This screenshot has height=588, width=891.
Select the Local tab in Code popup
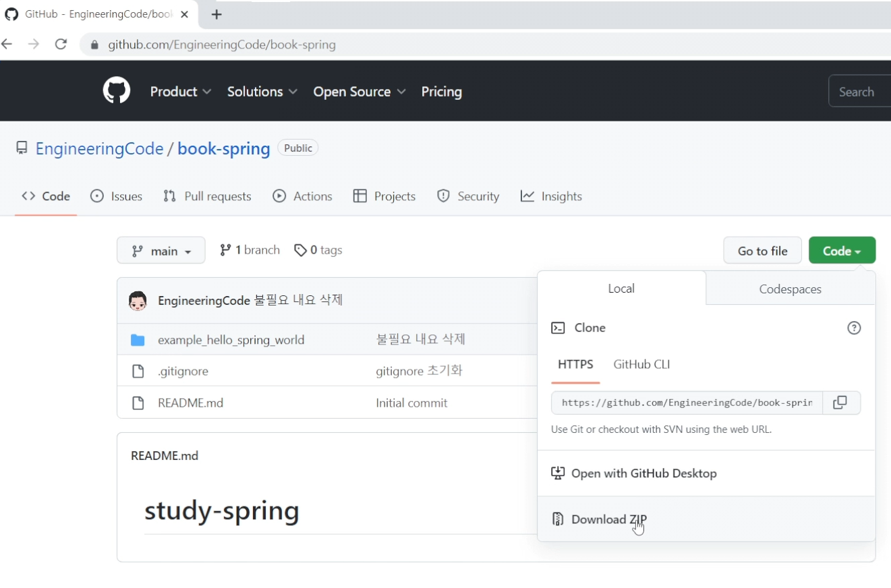[x=621, y=289]
